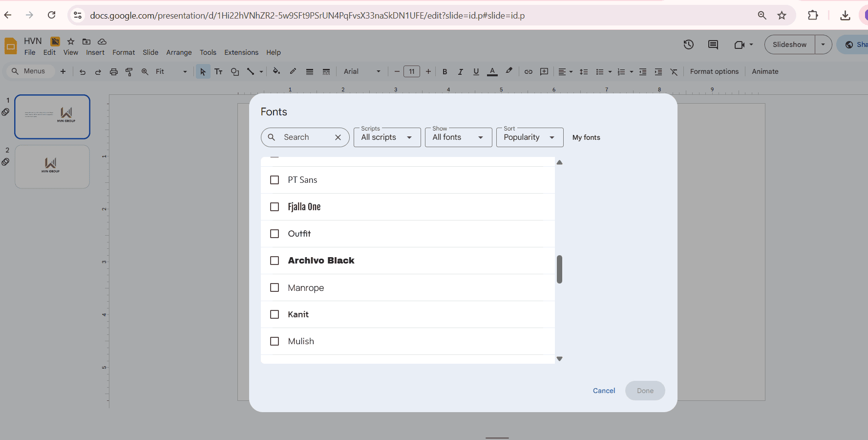Select the Paint format tool
Screen dimensions: 868x440
[129, 71]
